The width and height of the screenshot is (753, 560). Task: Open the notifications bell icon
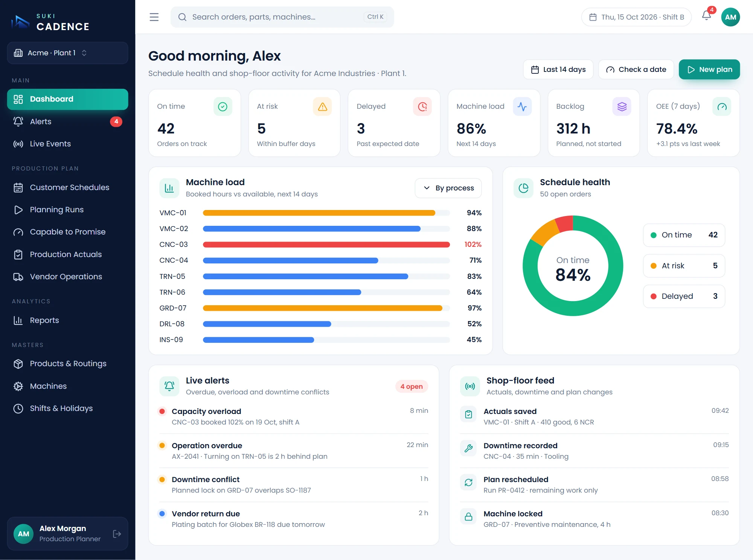click(707, 16)
